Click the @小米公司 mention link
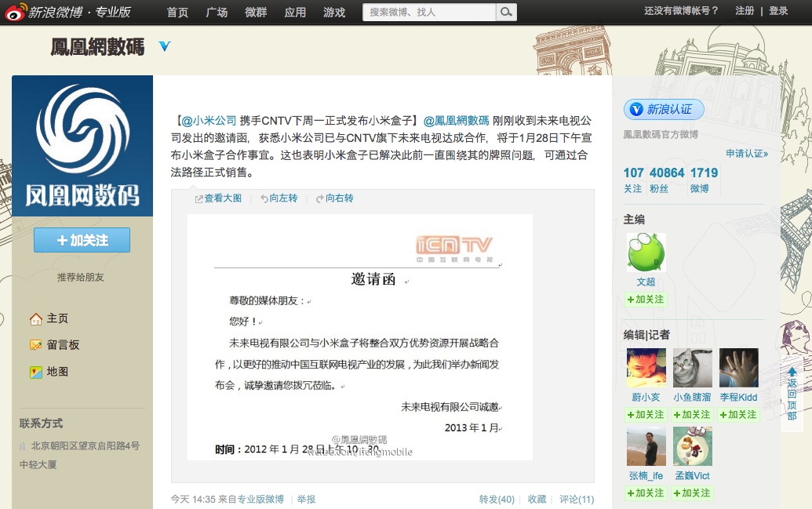 [209, 121]
